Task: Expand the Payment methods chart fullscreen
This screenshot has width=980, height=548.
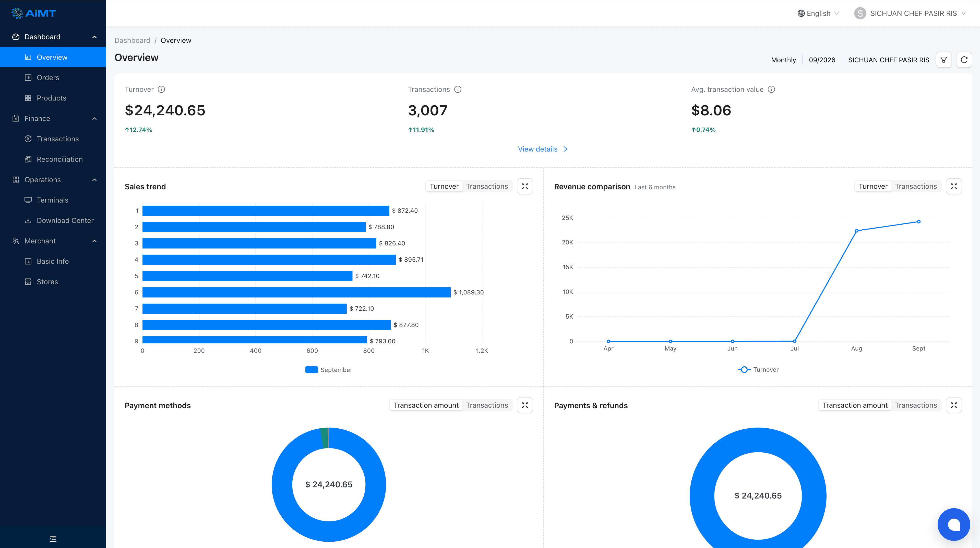Action: pyautogui.click(x=525, y=405)
